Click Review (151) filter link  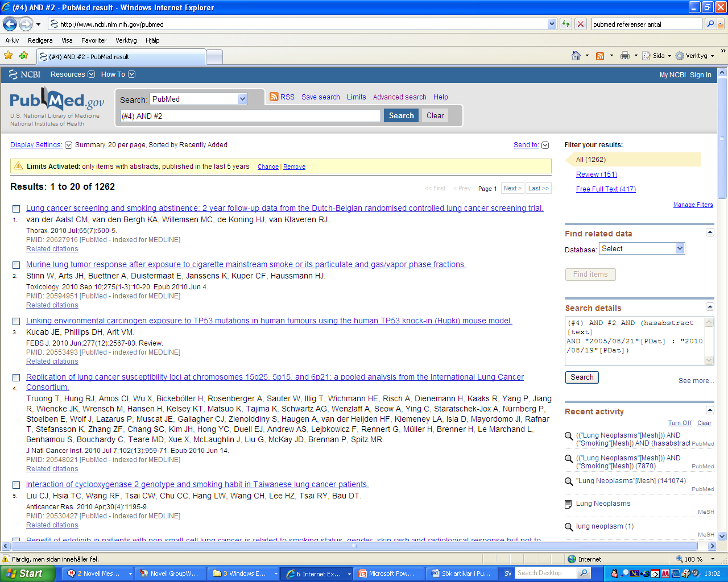tap(597, 174)
